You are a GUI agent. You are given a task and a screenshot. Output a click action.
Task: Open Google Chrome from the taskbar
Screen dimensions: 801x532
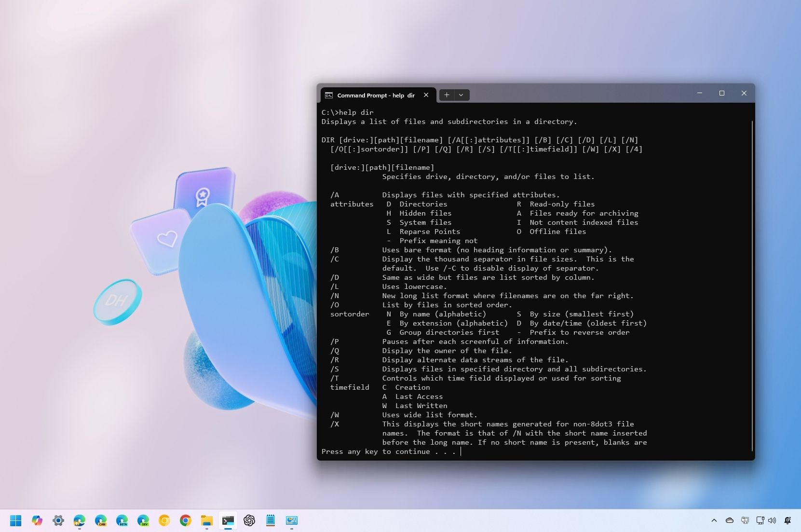pyautogui.click(x=185, y=521)
